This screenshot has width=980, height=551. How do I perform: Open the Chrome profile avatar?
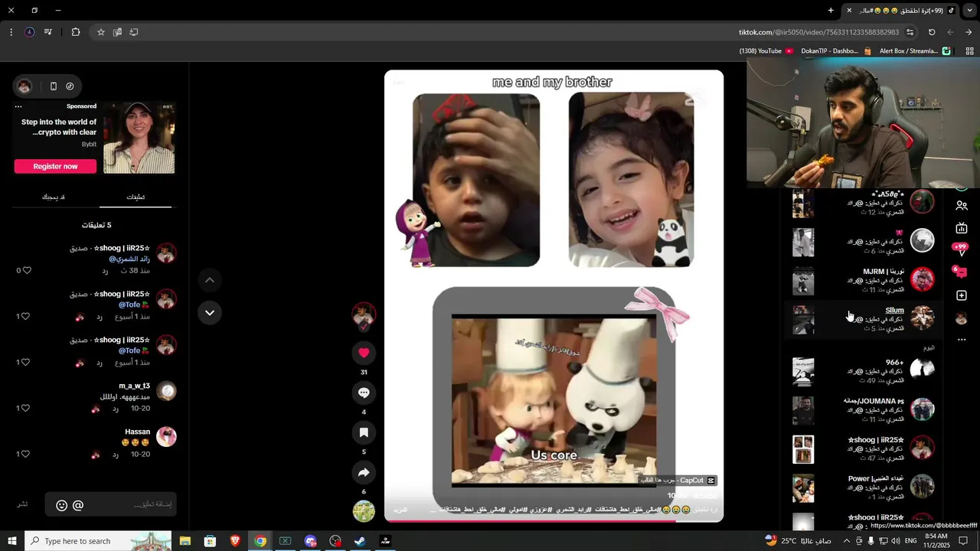point(29,32)
